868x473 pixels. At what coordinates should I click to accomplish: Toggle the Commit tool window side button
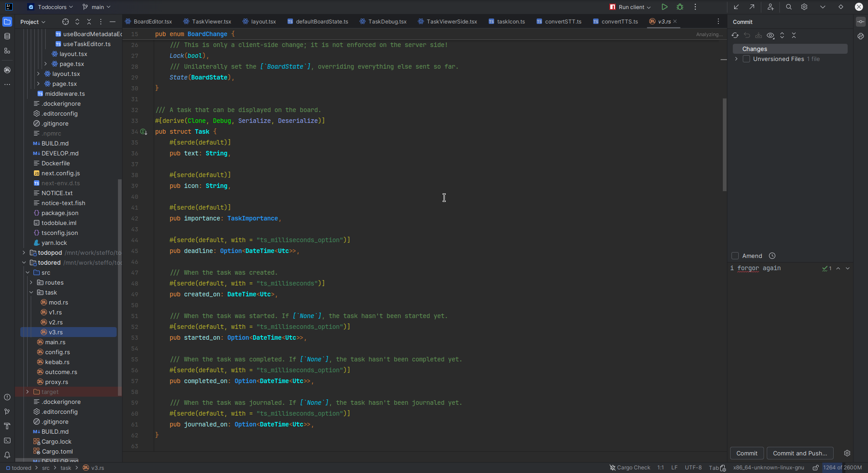click(x=861, y=22)
